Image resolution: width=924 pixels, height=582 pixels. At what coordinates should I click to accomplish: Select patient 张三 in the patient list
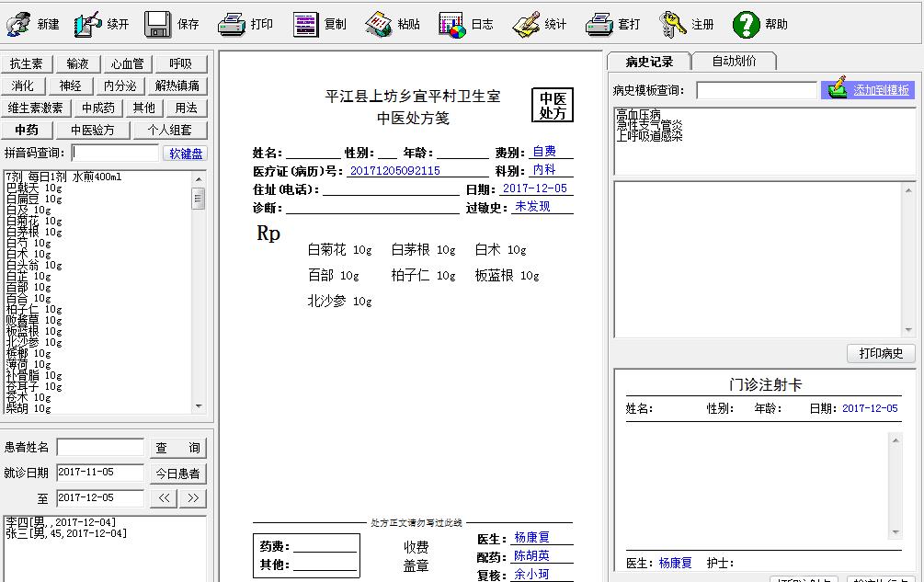tap(66, 533)
